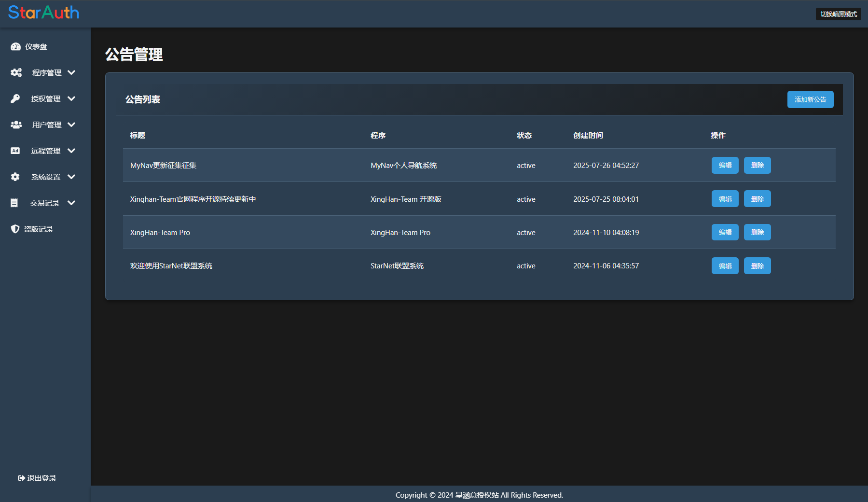The height and width of the screenshot is (502, 868).
Task: Click the dashboard gauge icon in sidebar
Action: pyautogui.click(x=15, y=47)
